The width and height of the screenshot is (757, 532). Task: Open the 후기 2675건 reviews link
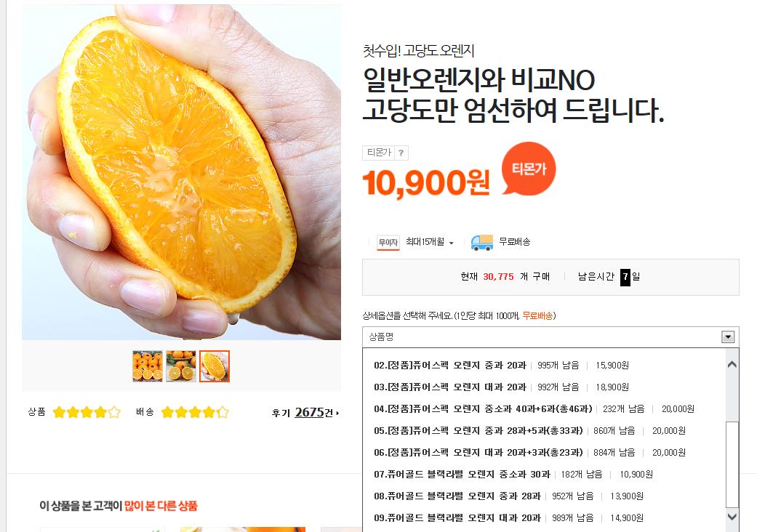[305, 413]
